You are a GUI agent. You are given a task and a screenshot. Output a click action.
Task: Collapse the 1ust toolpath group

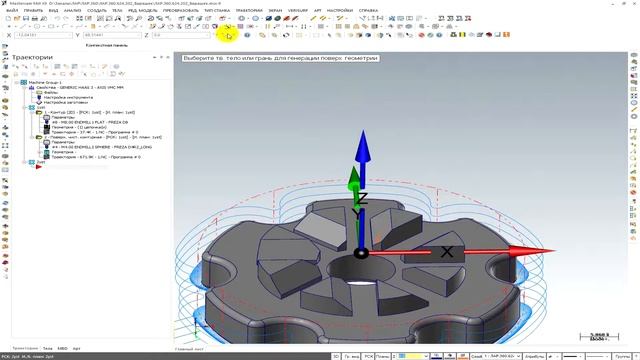coord(24,107)
